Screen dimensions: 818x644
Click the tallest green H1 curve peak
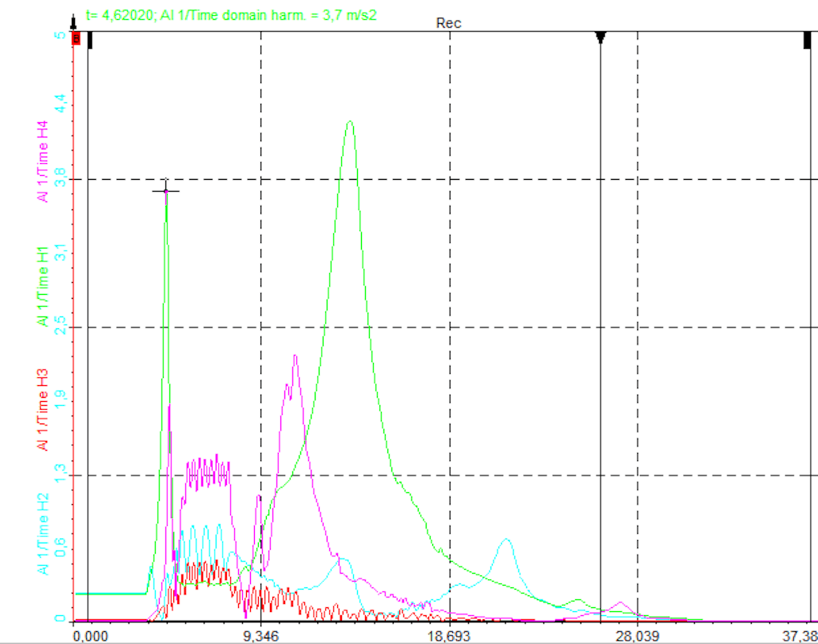350,121
